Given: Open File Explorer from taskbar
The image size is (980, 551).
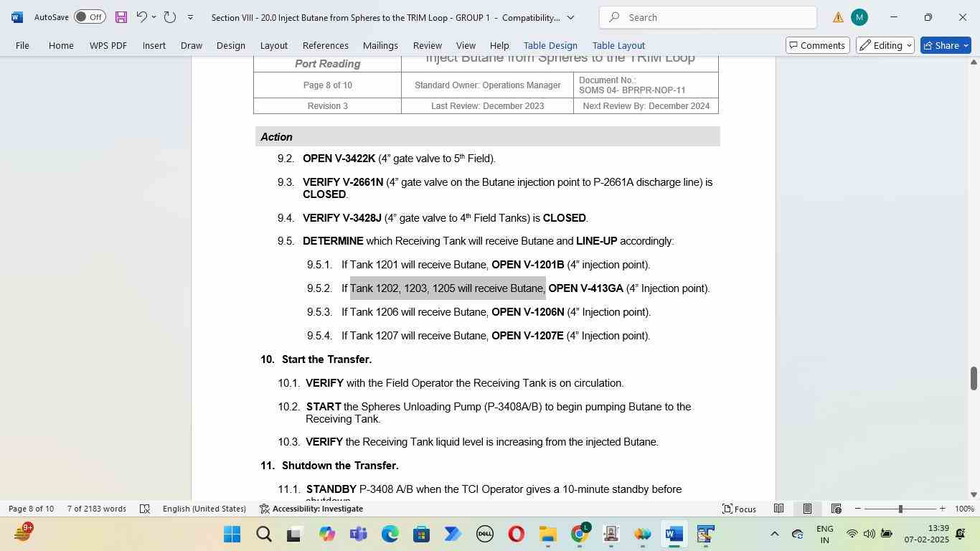Looking at the screenshot, I should 547,534.
